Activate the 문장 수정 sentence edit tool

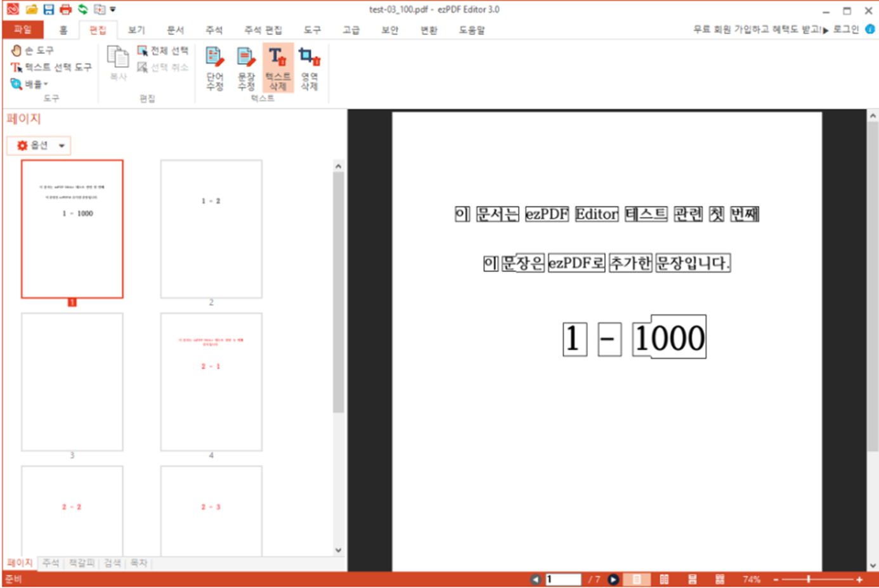[246, 69]
